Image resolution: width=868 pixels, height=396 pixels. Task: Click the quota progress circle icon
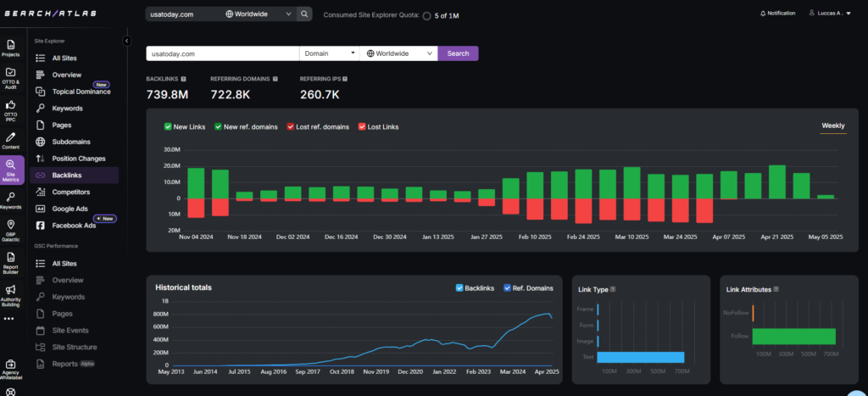click(427, 16)
